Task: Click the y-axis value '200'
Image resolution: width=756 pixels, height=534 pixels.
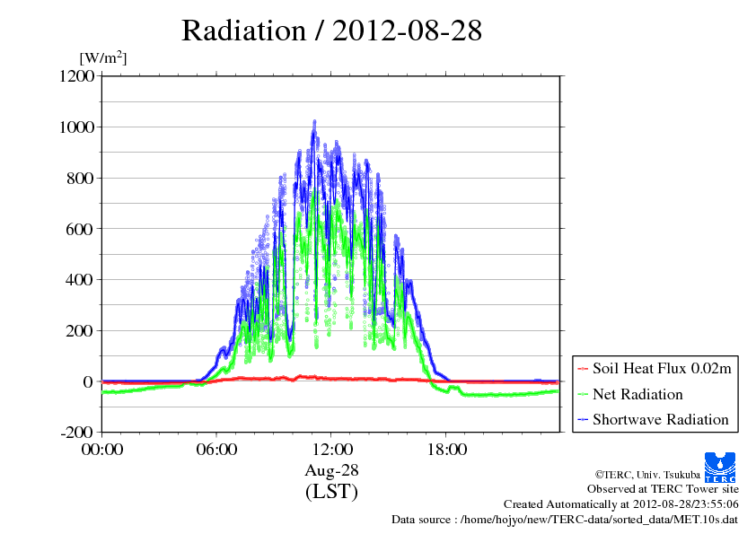Action: [80, 330]
